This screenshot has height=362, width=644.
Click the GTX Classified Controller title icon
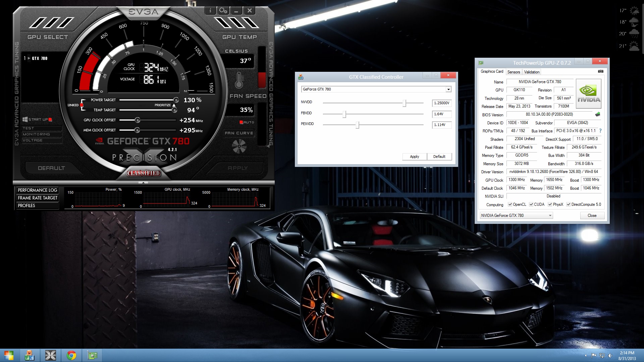point(301,77)
